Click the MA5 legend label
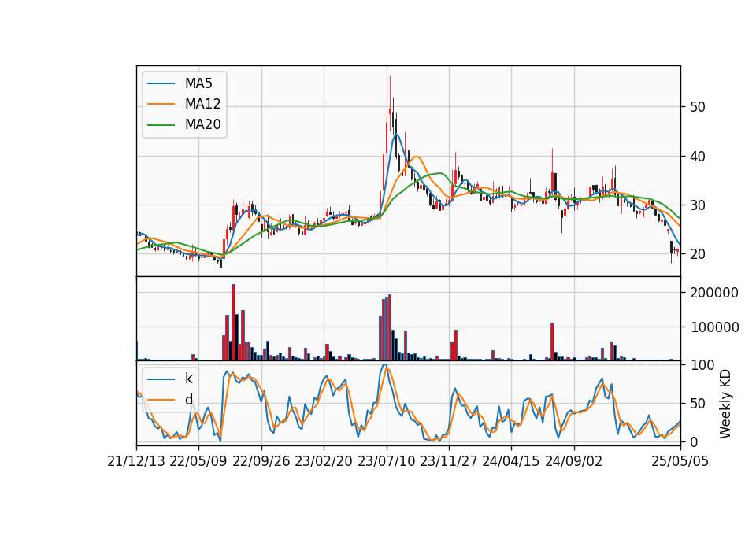Image resolution: width=756 pixels, height=543 pixels. 198,83
